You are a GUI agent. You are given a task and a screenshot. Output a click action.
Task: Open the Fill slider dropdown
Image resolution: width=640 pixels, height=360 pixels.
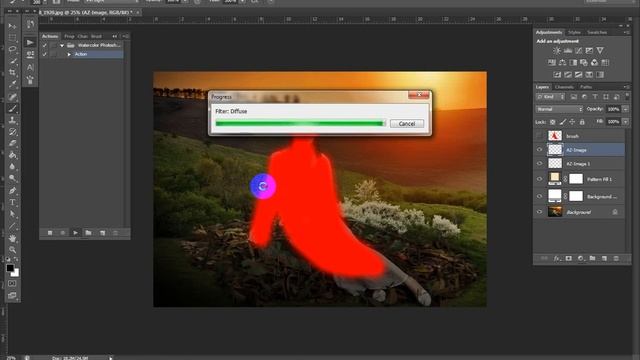click(x=625, y=122)
